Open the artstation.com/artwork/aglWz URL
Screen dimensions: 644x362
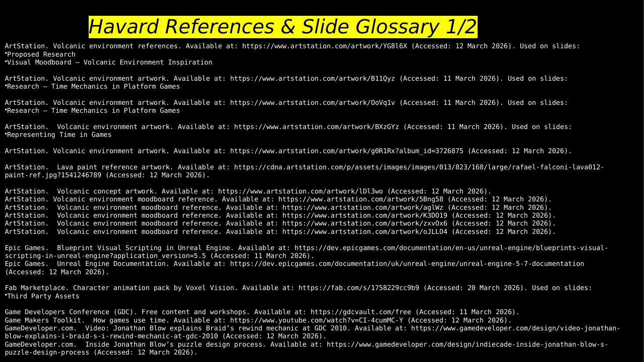pos(363,208)
